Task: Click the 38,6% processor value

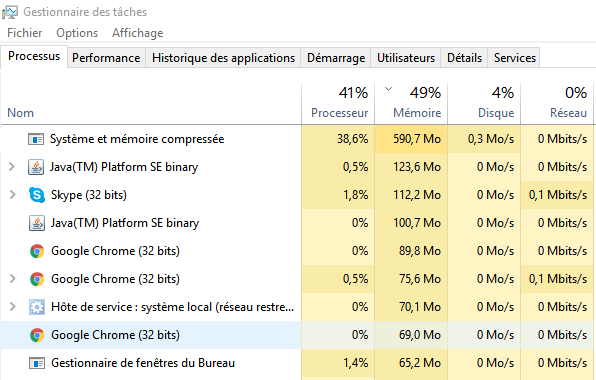Action: pyautogui.click(x=352, y=139)
